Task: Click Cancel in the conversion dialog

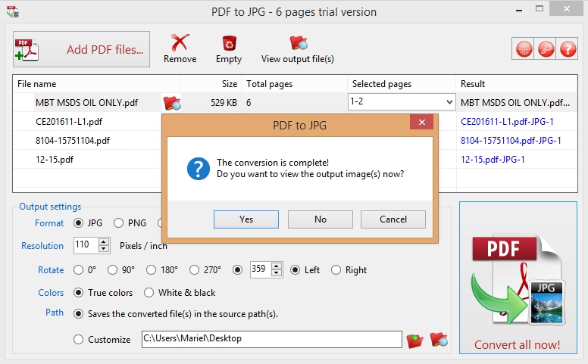Action: coord(393,219)
